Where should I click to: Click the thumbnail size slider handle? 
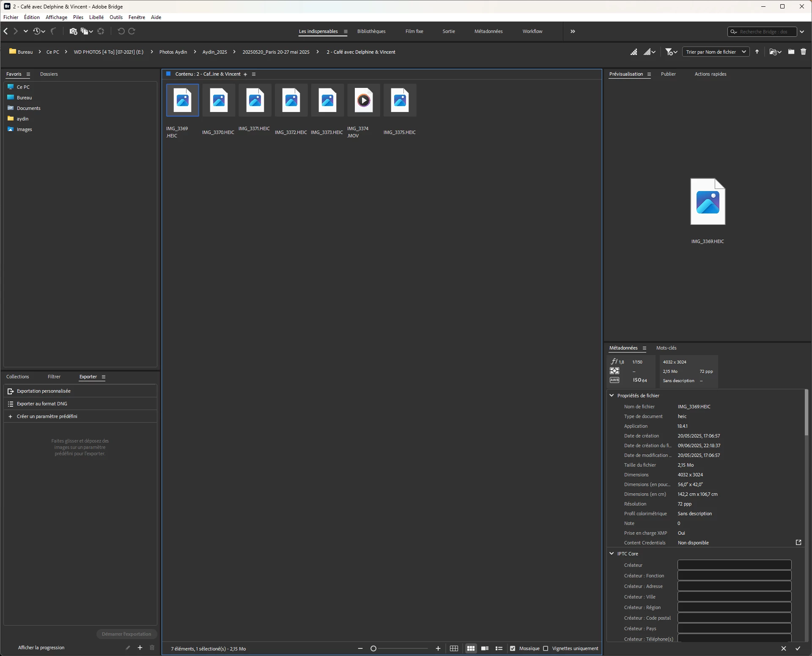(x=373, y=648)
